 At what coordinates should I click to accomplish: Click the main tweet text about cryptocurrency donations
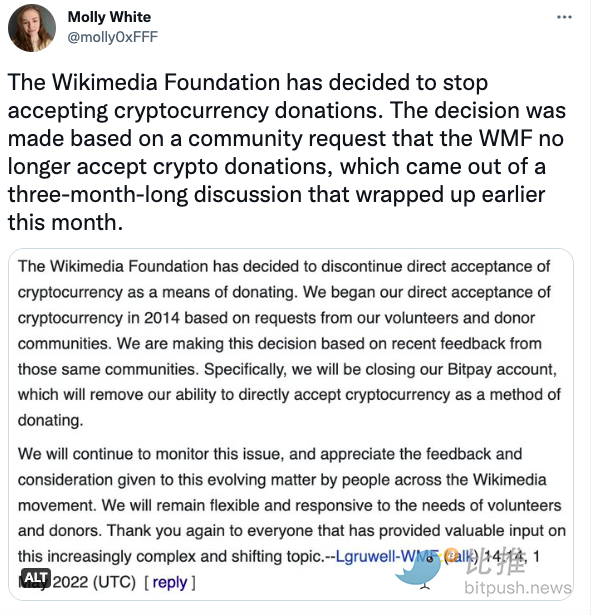(x=286, y=152)
